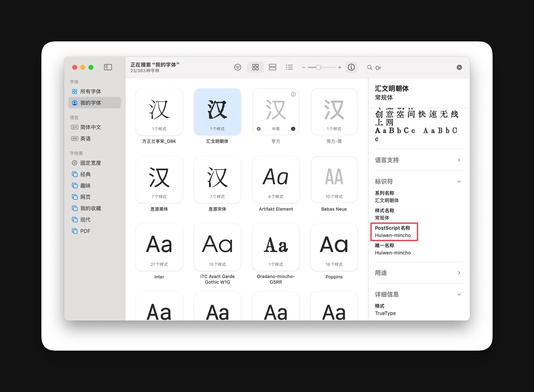The height and width of the screenshot is (392, 534).
Task: Show next style of 苹方 font
Action: pos(293,129)
